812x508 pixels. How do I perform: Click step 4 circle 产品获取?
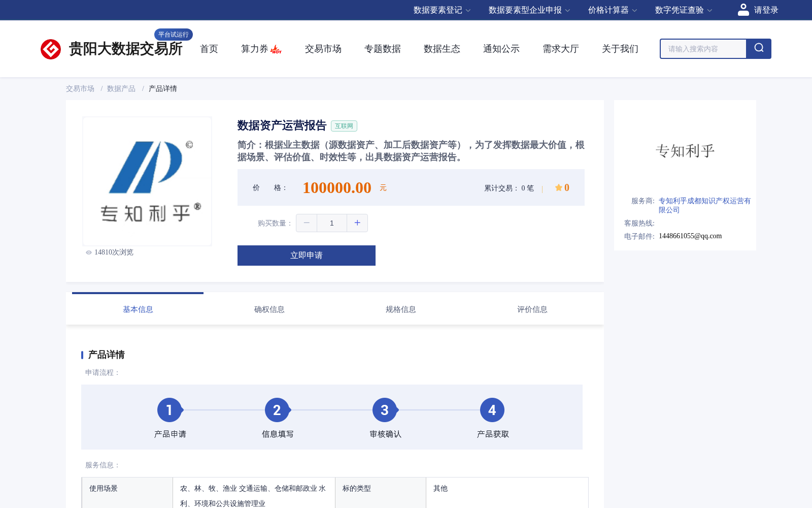[x=492, y=410]
